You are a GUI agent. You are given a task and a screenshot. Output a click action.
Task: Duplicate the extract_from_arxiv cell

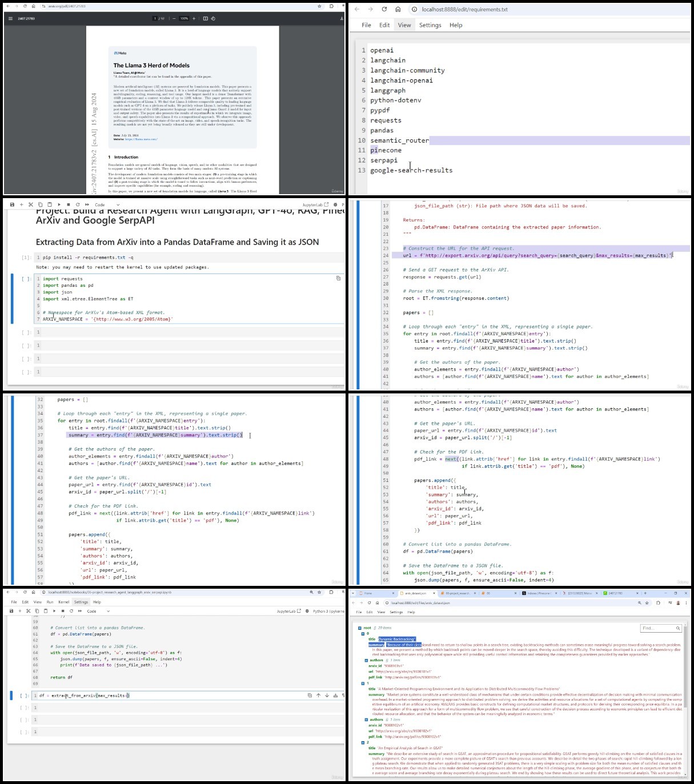pyautogui.click(x=310, y=695)
